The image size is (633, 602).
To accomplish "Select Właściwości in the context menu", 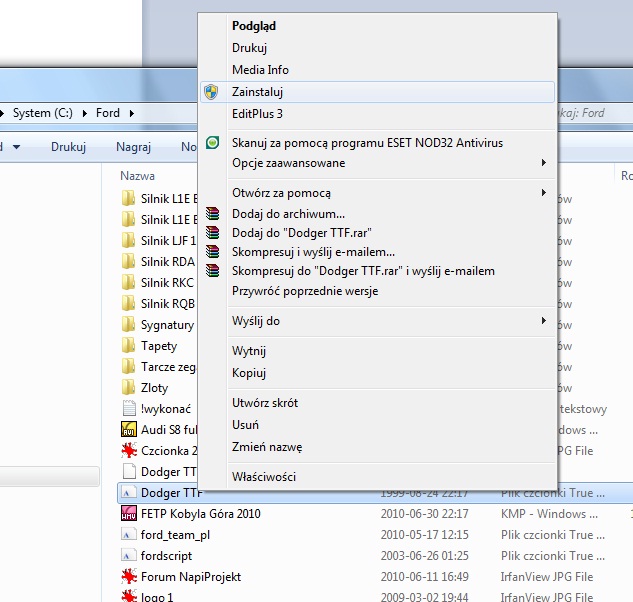I will pos(264,477).
